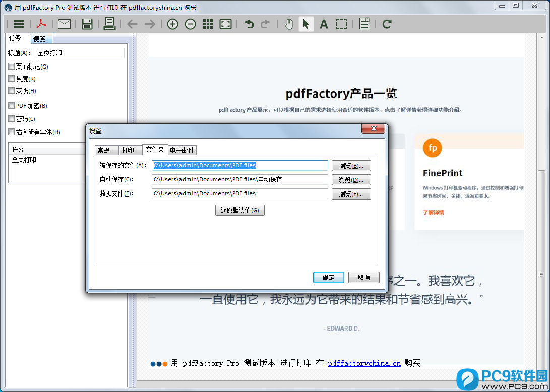Open the pdffactorychina.cn link
The image size is (550, 392).
click(x=364, y=363)
